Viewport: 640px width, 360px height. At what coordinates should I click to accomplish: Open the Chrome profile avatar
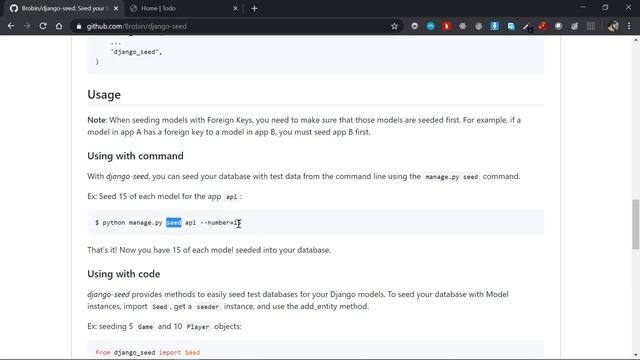coord(613,26)
